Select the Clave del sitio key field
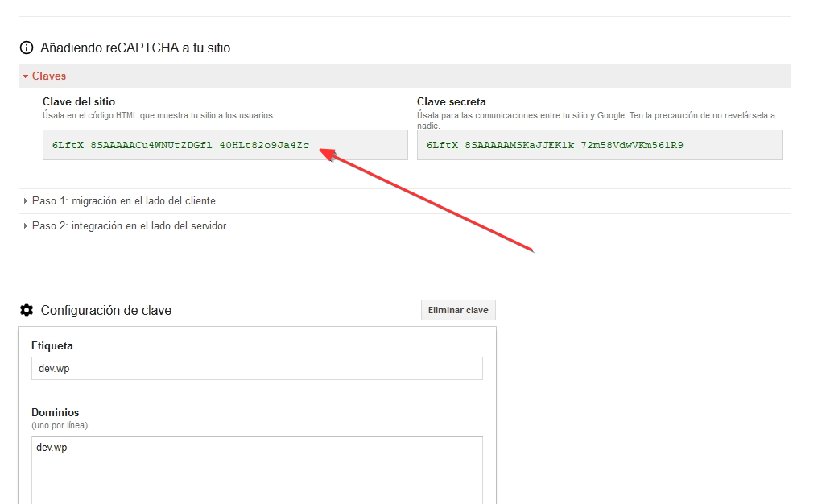The width and height of the screenshot is (826, 504). 225,146
